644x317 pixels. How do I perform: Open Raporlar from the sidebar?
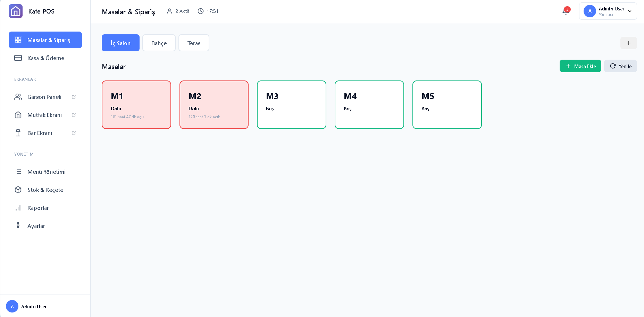(x=38, y=208)
